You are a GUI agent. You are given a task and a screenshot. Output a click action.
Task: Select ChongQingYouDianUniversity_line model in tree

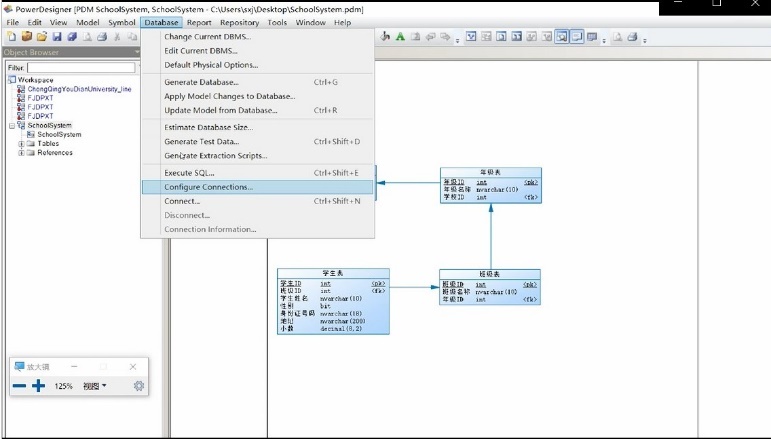[x=79, y=89]
